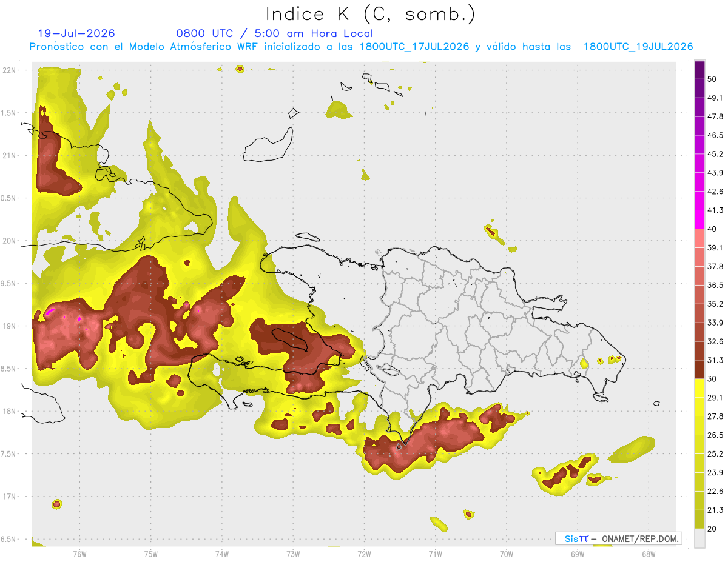The height and width of the screenshot is (562, 728).
Task: Click the "74W" longitude label
Action: click(221, 554)
